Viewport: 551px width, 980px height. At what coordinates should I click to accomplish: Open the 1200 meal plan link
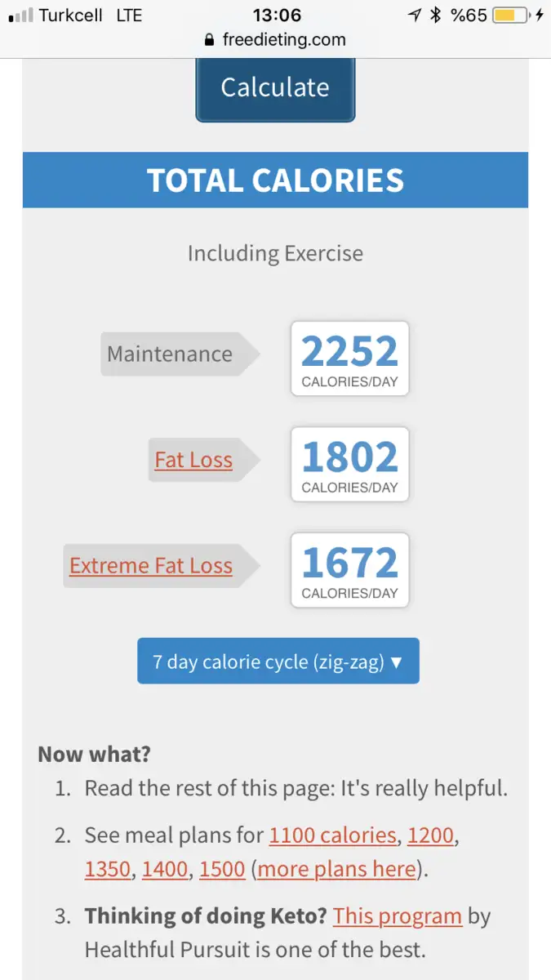[430, 835]
